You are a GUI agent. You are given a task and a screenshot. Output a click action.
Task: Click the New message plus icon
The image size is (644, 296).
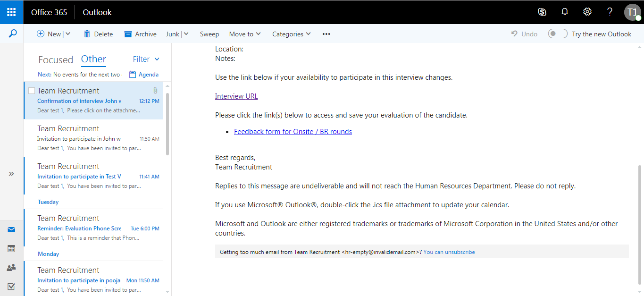(41, 34)
